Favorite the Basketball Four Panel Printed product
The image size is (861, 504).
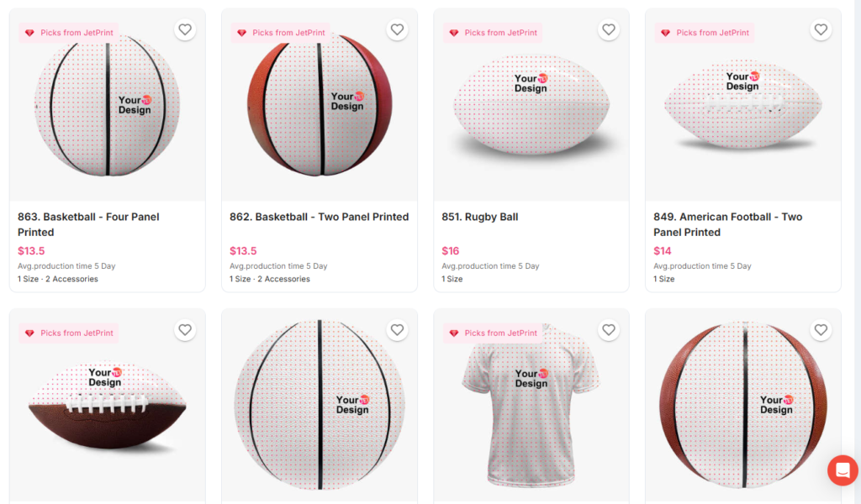click(x=185, y=29)
